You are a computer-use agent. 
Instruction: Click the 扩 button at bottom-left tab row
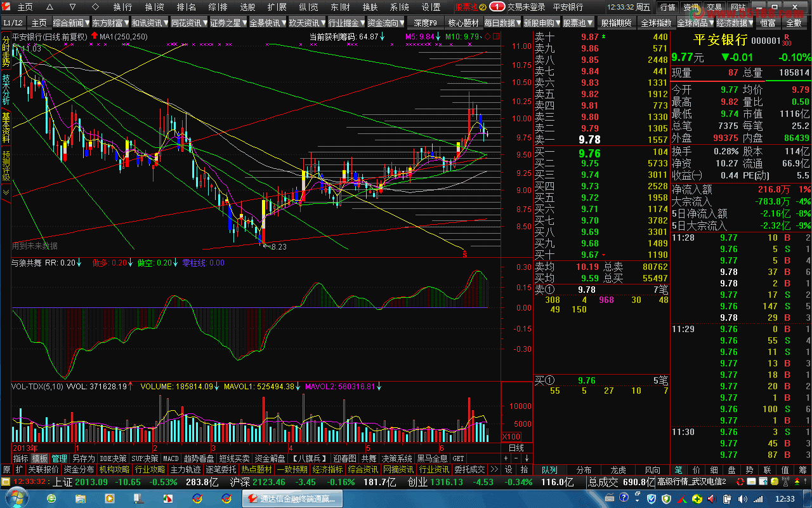[19, 470]
